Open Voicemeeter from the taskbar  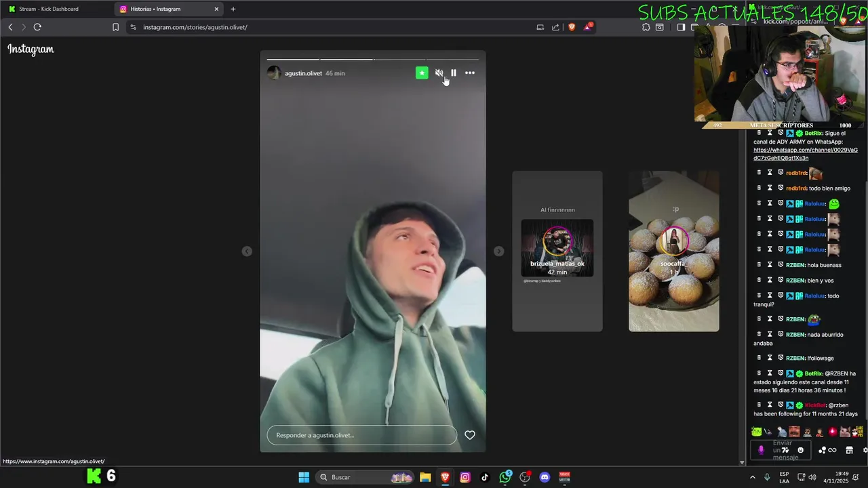pos(564,477)
